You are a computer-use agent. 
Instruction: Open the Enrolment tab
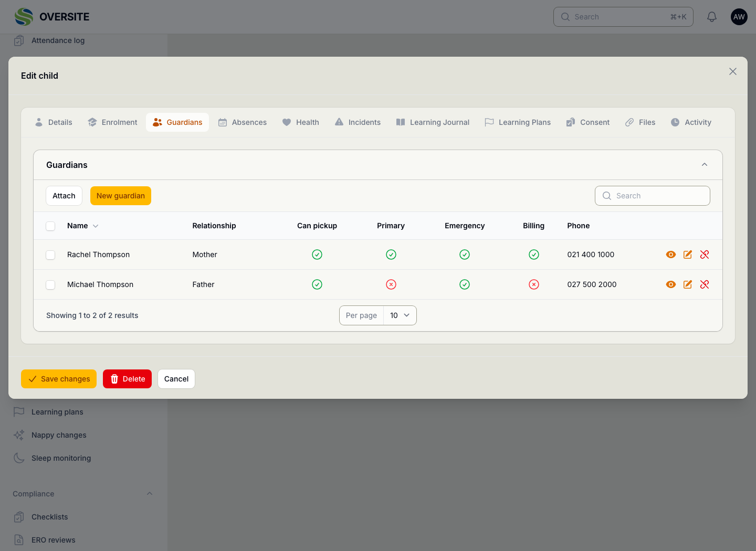(112, 122)
